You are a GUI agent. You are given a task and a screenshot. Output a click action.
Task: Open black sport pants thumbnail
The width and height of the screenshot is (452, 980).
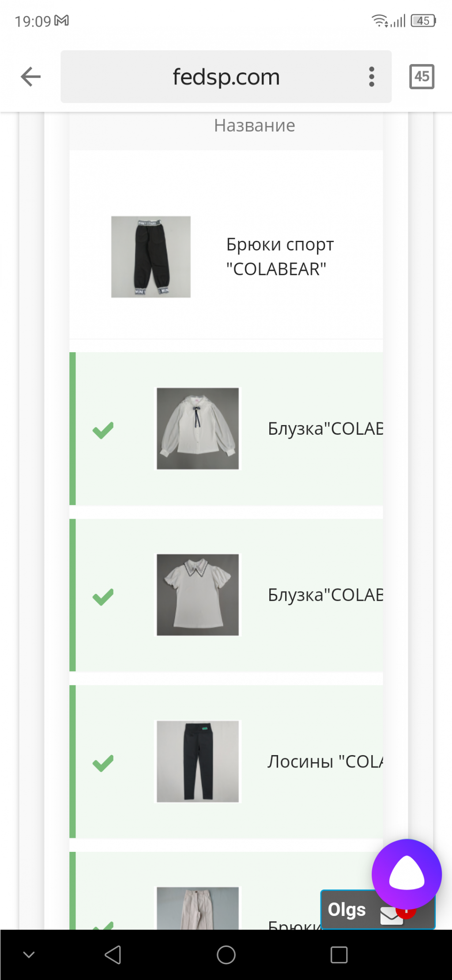click(x=151, y=257)
